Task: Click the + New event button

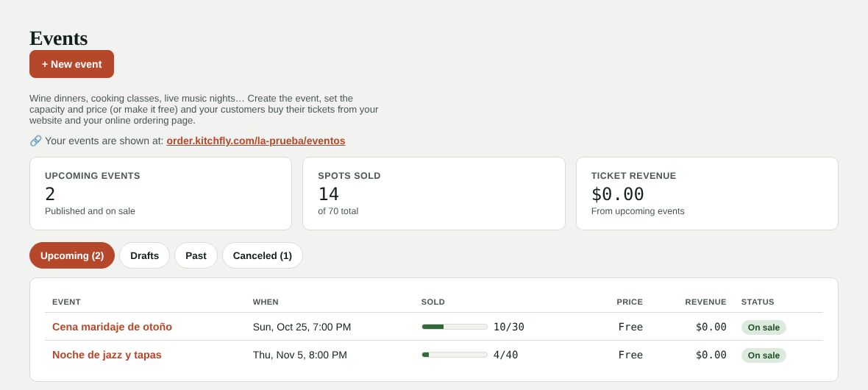Action: pyautogui.click(x=71, y=64)
